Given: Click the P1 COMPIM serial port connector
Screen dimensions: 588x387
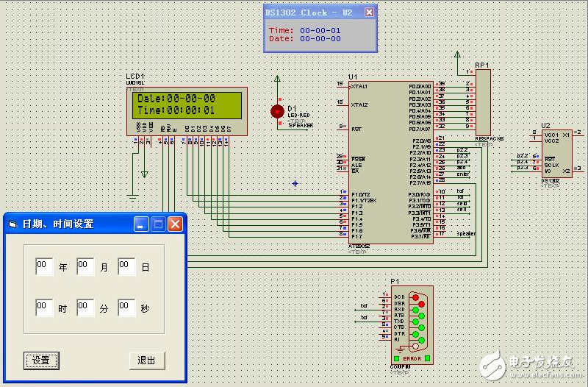Looking at the screenshot, I should click(x=412, y=323).
